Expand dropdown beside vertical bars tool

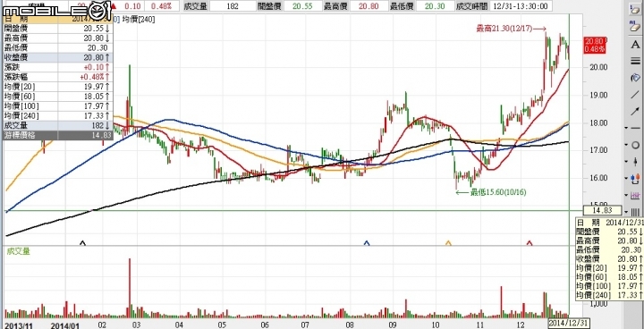(x=626, y=212)
